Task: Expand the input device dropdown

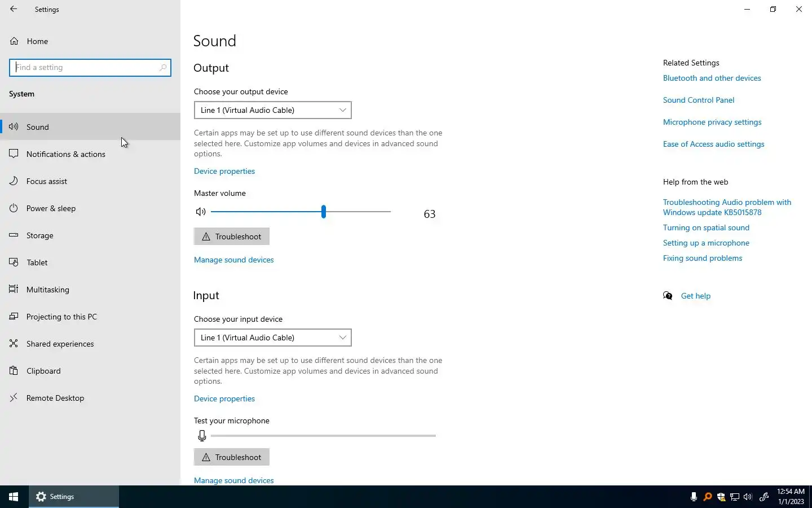Action: click(x=273, y=338)
